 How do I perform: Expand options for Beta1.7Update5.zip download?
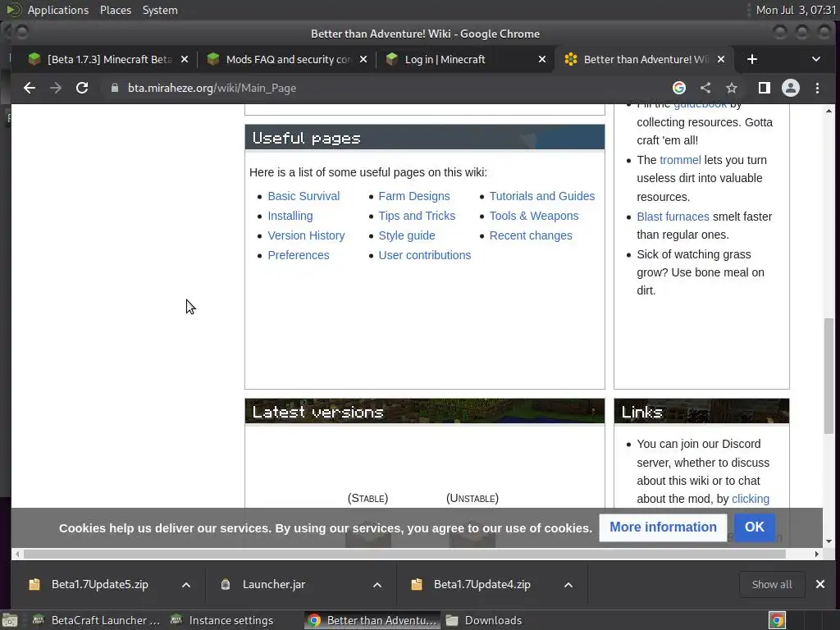click(x=186, y=585)
